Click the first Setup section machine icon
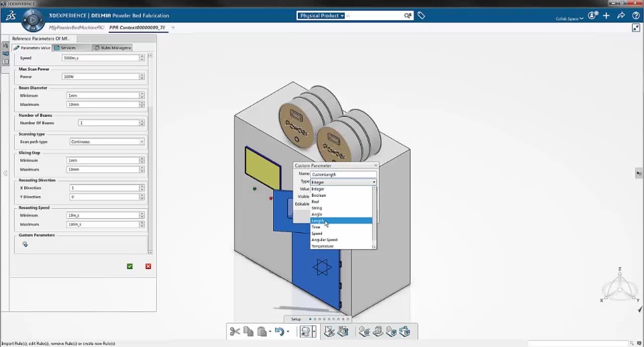644x347 pixels. tap(329, 332)
